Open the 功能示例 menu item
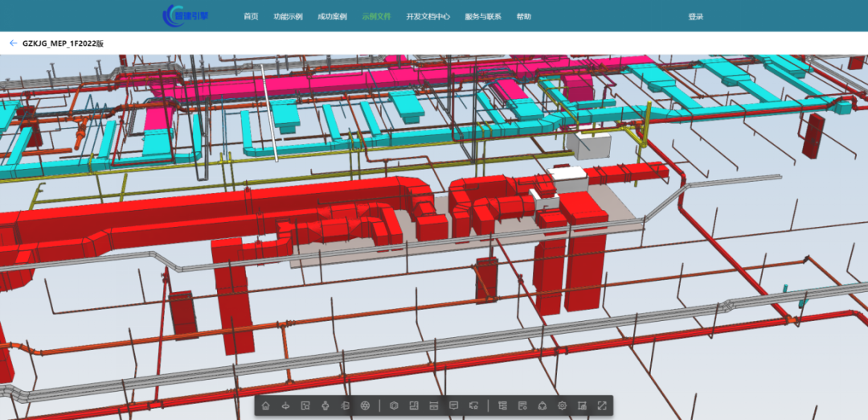Image resolution: width=868 pixels, height=420 pixels. click(x=288, y=17)
